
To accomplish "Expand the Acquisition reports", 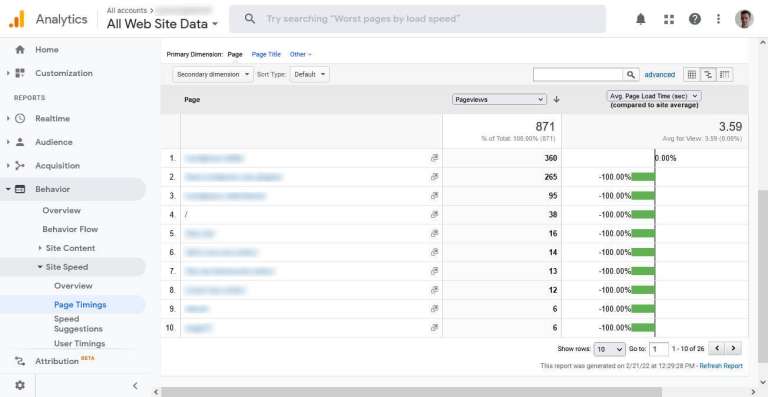I will 8,165.
